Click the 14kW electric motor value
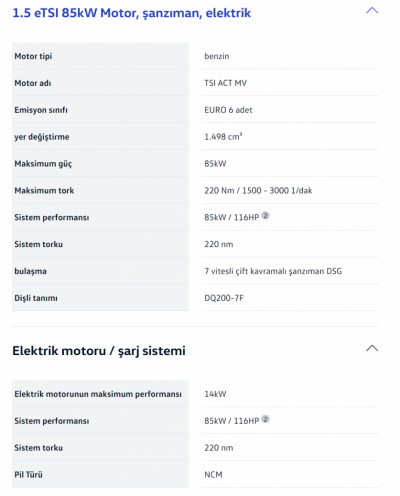400x496 pixels. click(x=215, y=394)
